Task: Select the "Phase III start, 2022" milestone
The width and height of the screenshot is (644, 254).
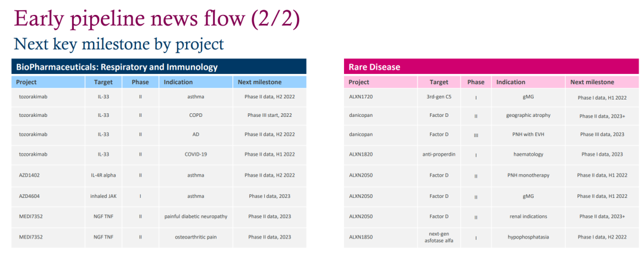Action: (270, 115)
